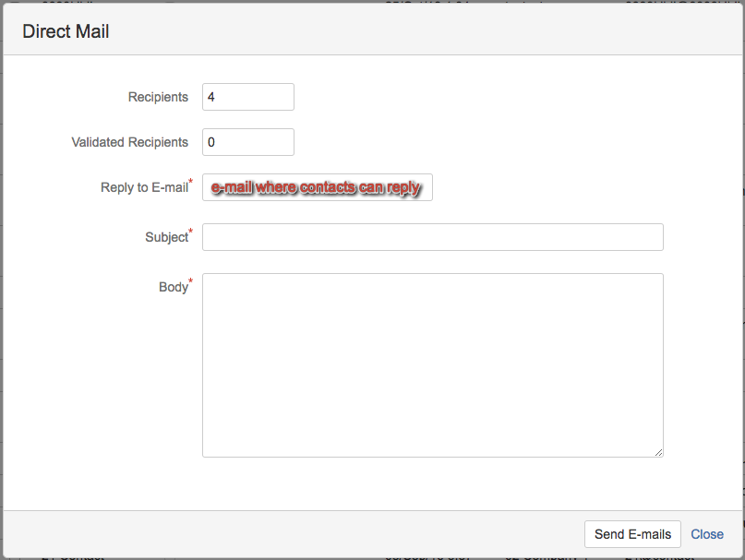Click the Reply to E-mail input
Viewport: 745px width, 560px height.
pyautogui.click(x=317, y=187)
